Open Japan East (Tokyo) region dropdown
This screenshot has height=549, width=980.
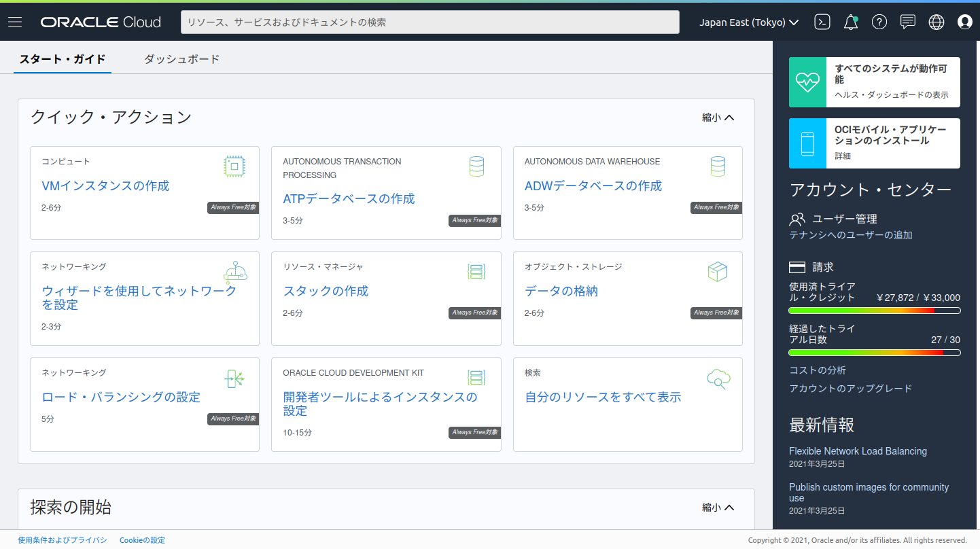coord(750,22)
